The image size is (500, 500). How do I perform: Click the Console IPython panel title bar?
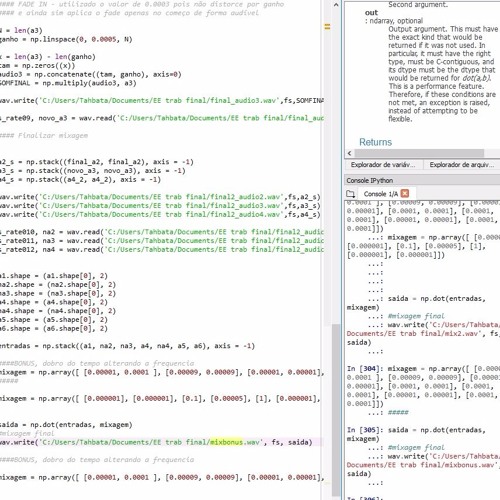coord(422,180)
